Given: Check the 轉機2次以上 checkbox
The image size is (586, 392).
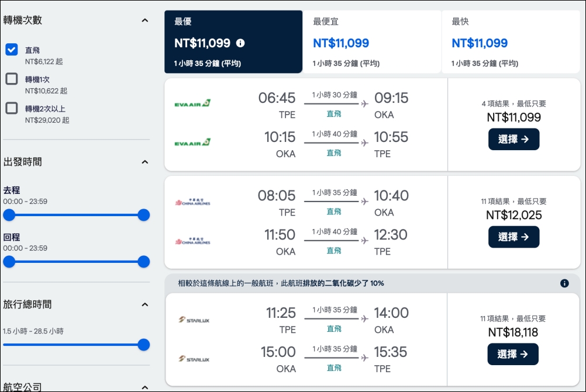Looking at the screenshot, I should 12,108.
